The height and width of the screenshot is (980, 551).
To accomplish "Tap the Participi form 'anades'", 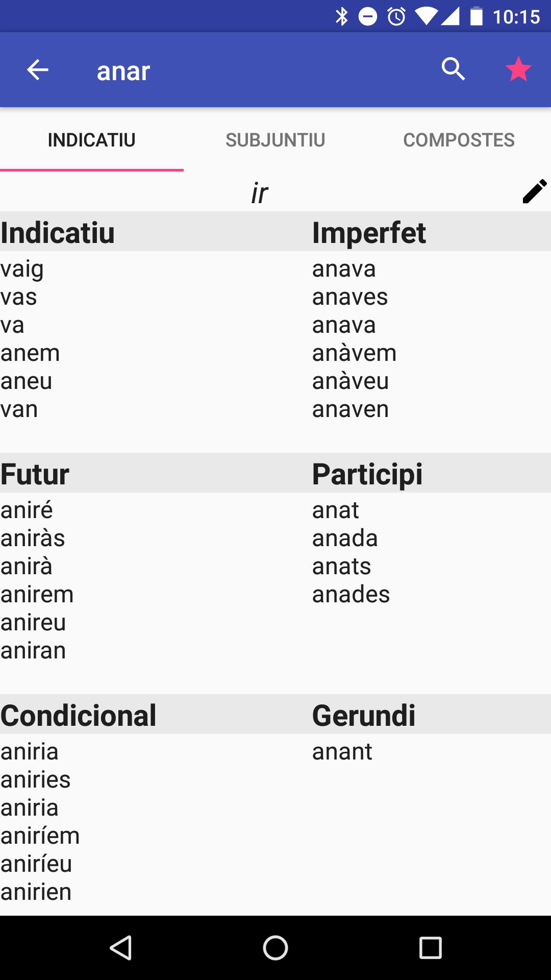I will 351,594.
